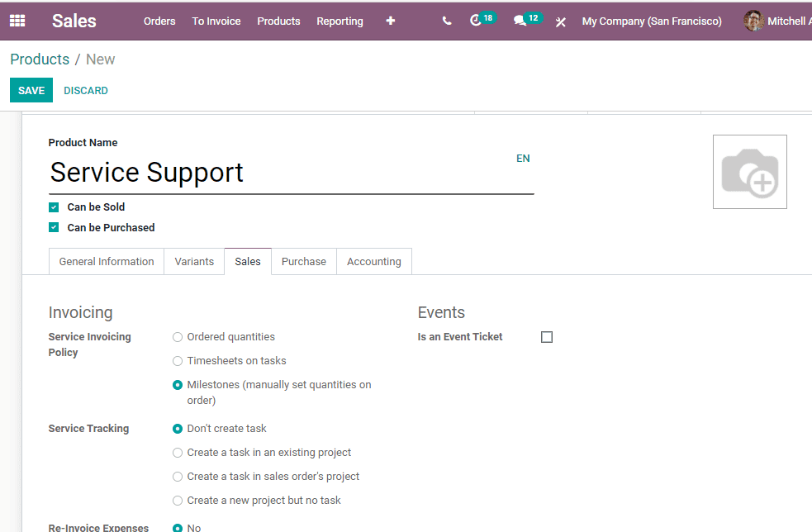This screenshot has height=532, width=812.
Task: Switch to General Information tab
Action: pyautogui.click(x=107, y=262)
